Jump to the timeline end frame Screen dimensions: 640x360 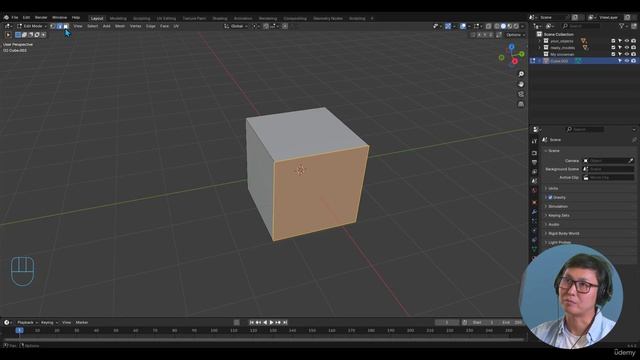click(285, 322)
